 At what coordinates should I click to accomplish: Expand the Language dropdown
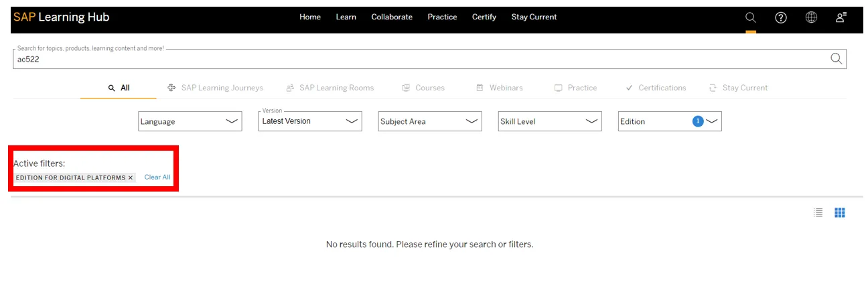pos(190,121)
